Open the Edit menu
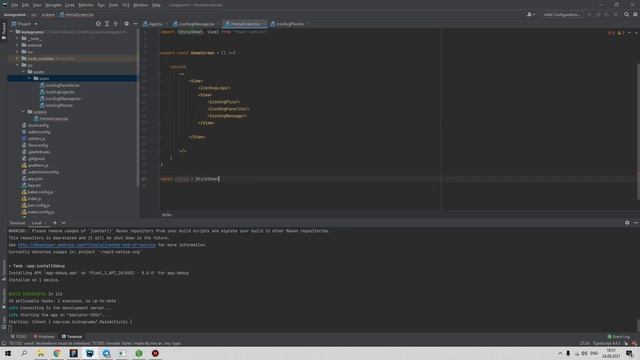 point(25,5)
